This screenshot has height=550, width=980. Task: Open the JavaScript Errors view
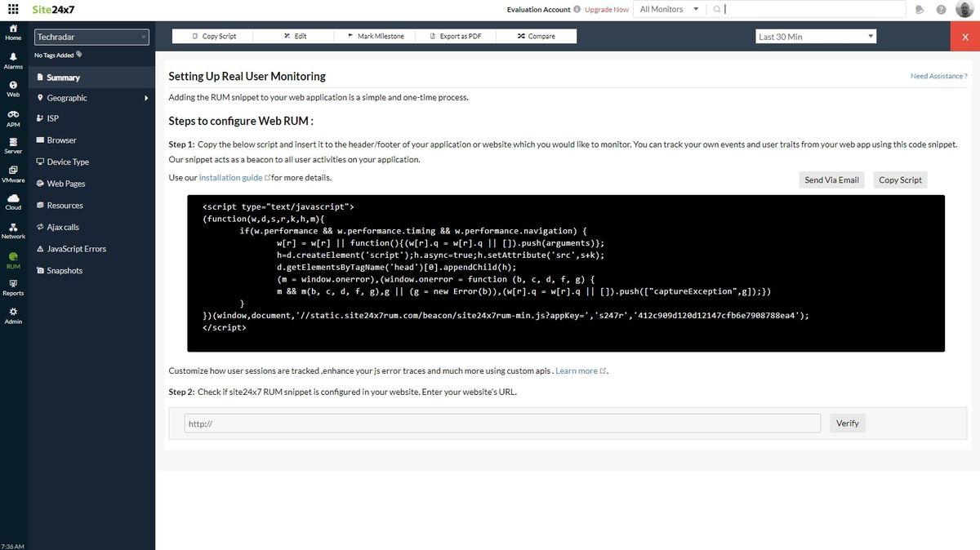click(x=76, y=248)
